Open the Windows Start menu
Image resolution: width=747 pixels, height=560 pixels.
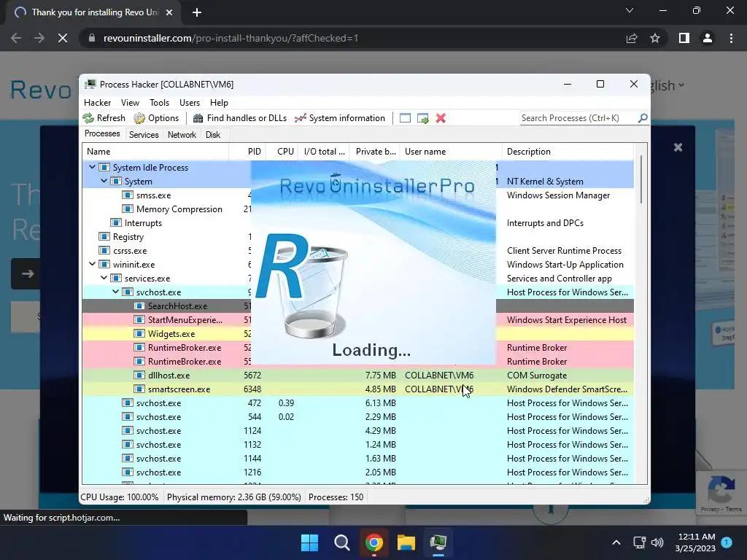coord(309,542)
